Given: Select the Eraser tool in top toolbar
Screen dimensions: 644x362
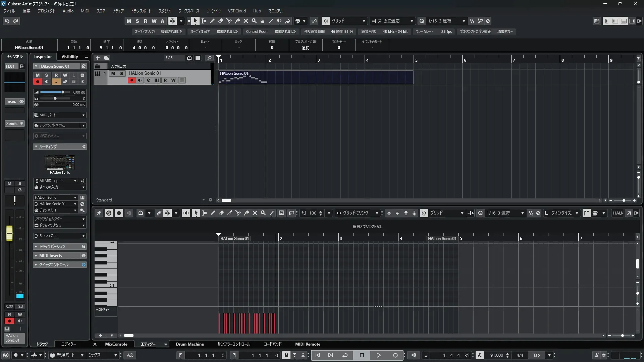Looking at the screenshot, I should click(221, 21).
